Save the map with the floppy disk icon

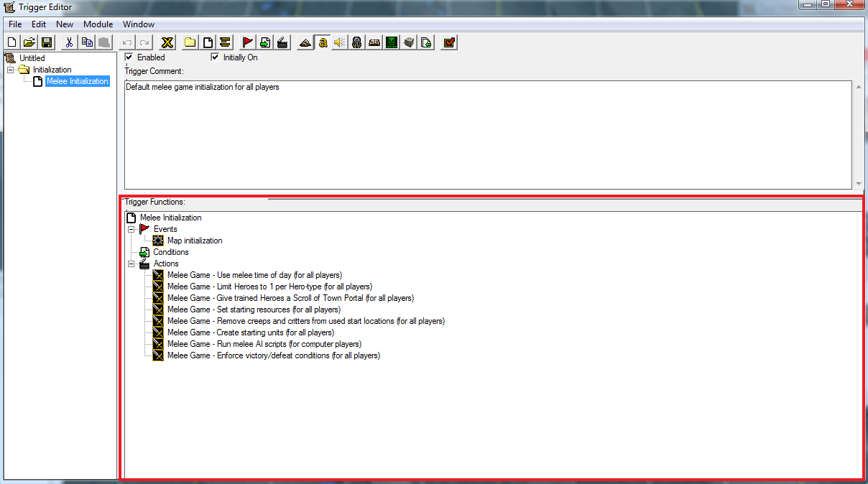point(47,42)
